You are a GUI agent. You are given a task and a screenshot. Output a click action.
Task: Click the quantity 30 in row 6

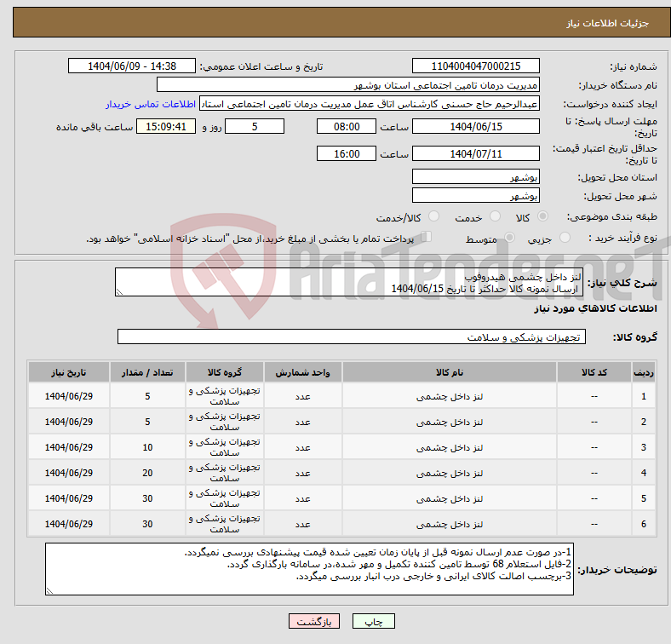[x=147, y=524]
